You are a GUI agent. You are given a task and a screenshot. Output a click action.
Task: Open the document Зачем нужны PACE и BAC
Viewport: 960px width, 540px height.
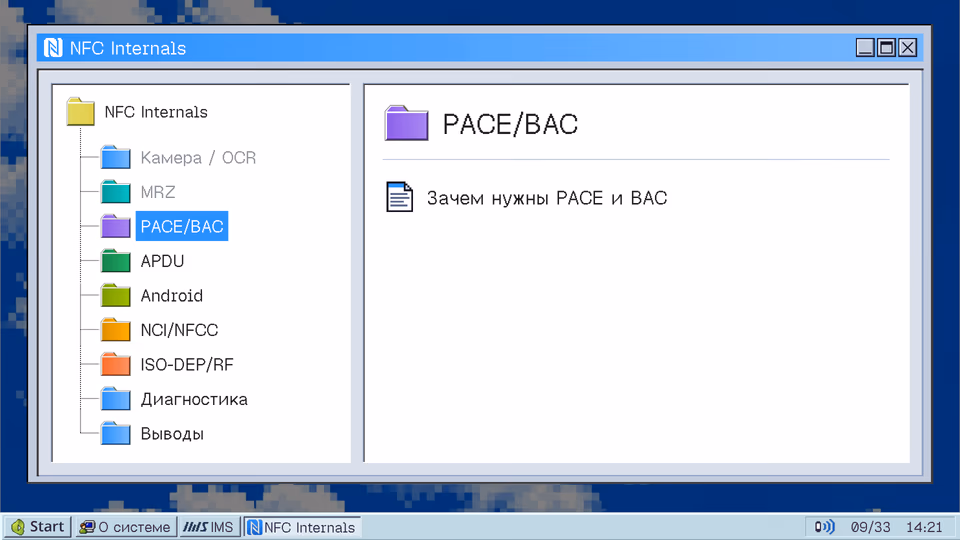click(x=547, y=198)
